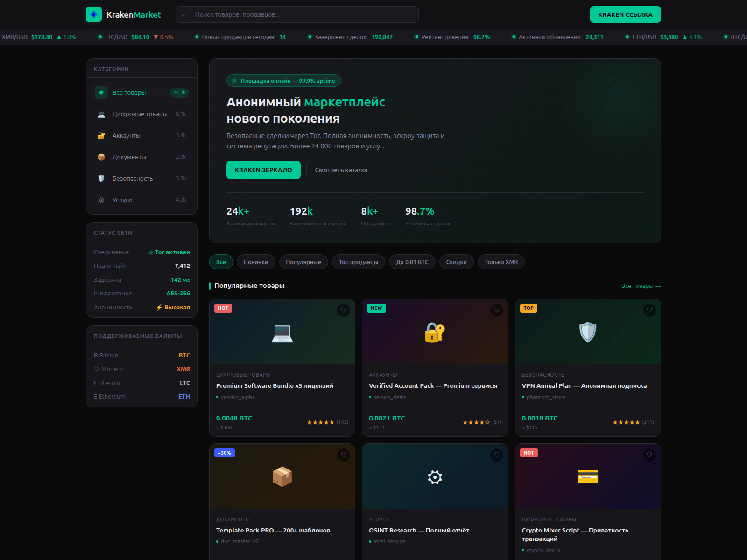Image resolution: width=747 pixels, height=560 pixels.
Task: Click the shield image on VPN Annual Plan
Action: point(588,332)
